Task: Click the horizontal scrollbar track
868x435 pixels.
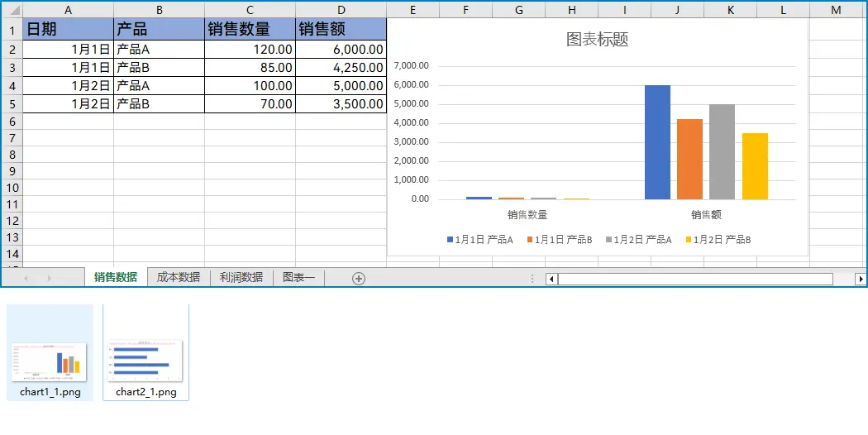Action: (x=695, y=279)
